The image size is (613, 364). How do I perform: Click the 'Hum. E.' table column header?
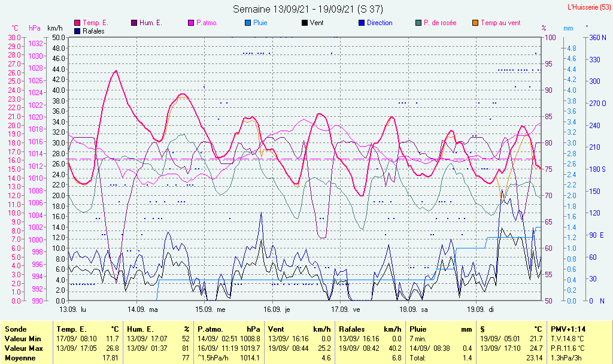tap(140, 329)
